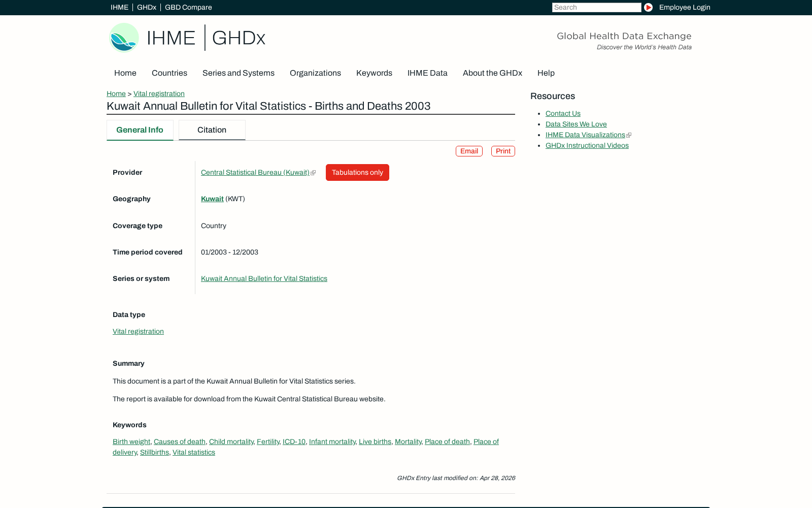812x508 pixels.
Task: Open the ICD-10 keyword
Action: [294, 442]
